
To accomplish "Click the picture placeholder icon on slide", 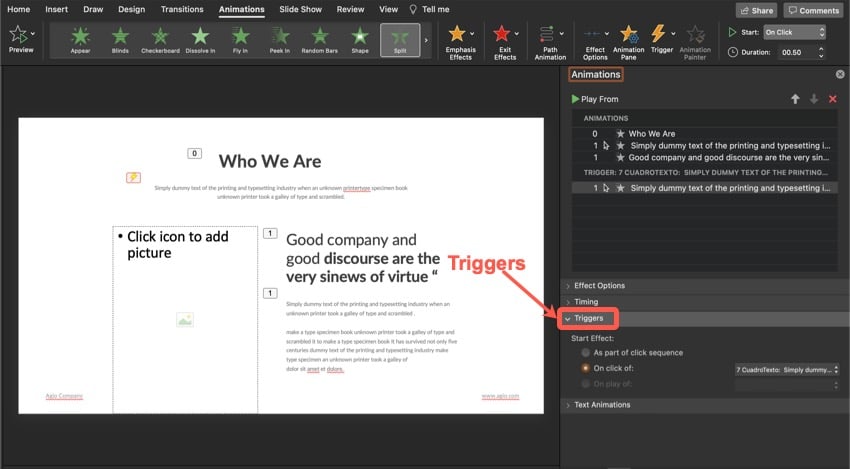I will 185,320.
